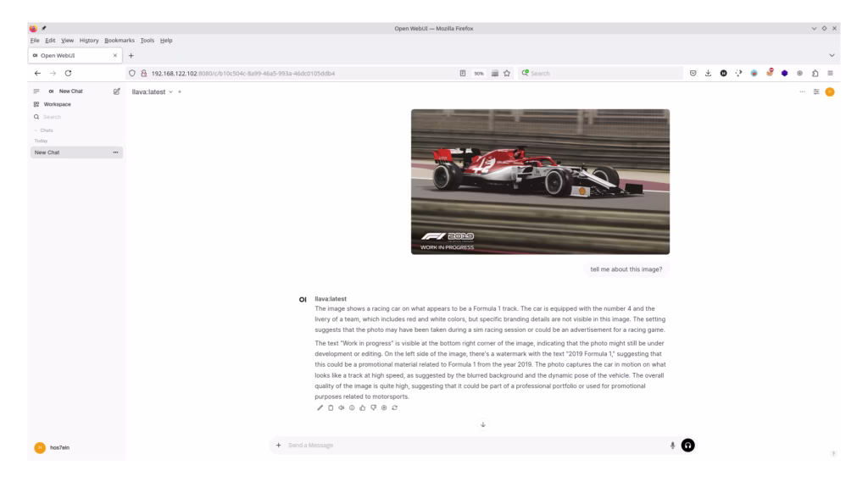Open Workspace in the sidebar
868x493 pixels.
[57, 104]
